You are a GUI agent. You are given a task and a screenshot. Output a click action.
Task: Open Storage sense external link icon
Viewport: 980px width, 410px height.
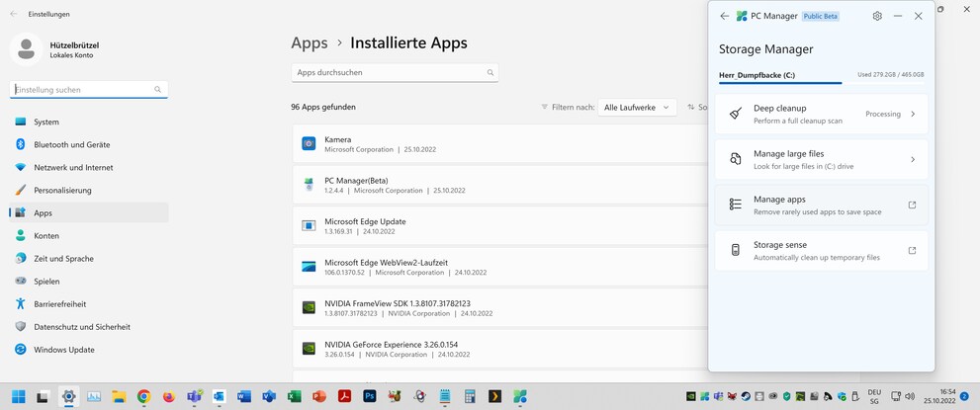(x=912, y=250)
